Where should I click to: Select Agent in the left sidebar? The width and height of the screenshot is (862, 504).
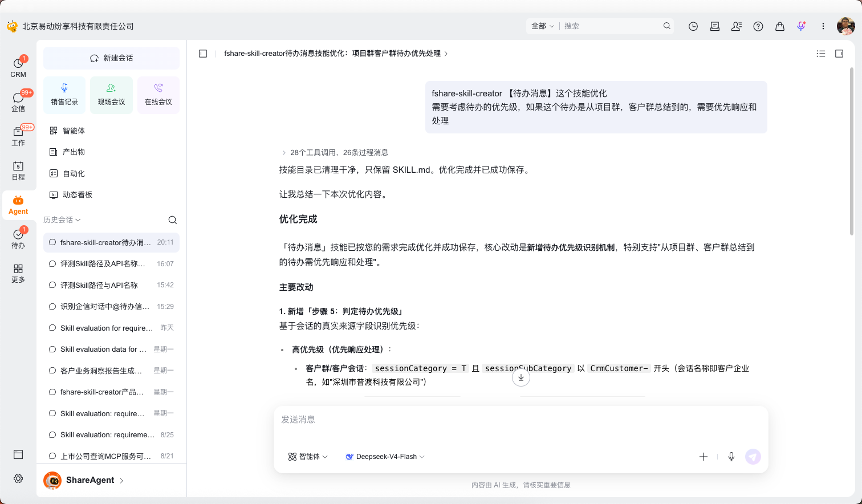(18, 205)
